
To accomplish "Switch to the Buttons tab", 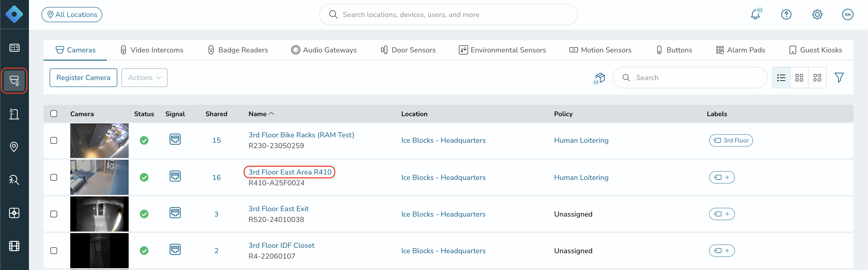I will tap(674, 50).
